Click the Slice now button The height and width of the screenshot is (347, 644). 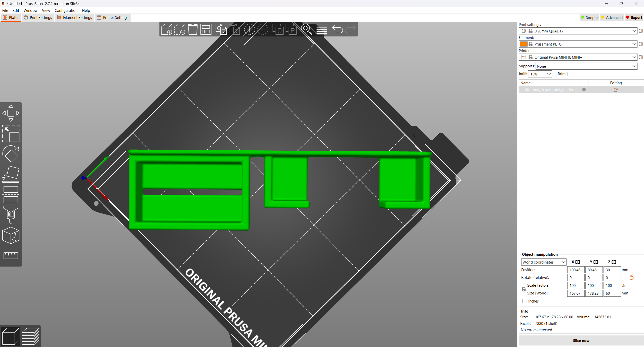[x=581, y=340]
